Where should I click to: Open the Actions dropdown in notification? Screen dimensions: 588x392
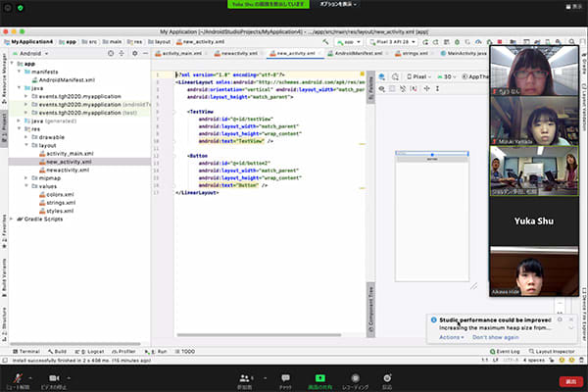452,337
